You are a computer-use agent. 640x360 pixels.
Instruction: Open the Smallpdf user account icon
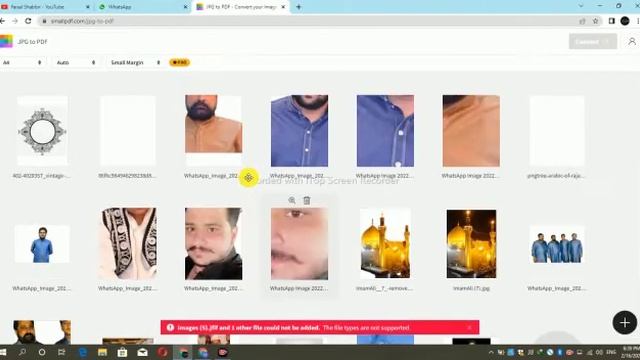click(x=632, y=42)
